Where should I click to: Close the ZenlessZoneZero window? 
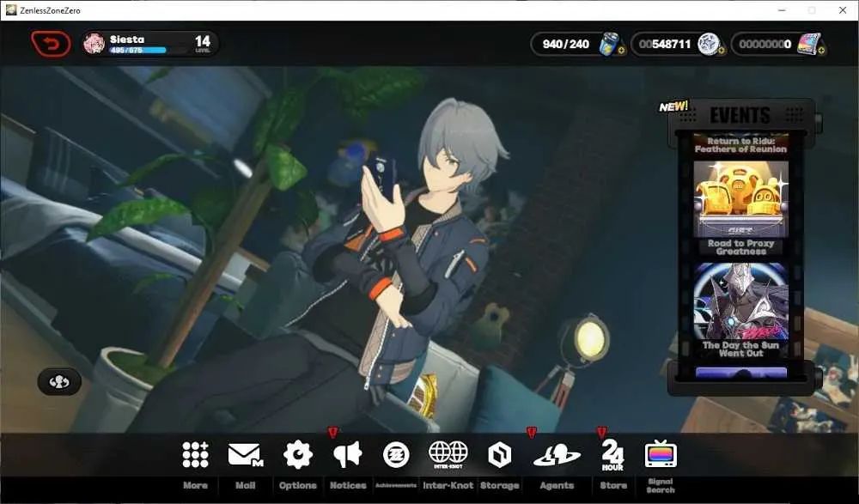coord(843,10)
